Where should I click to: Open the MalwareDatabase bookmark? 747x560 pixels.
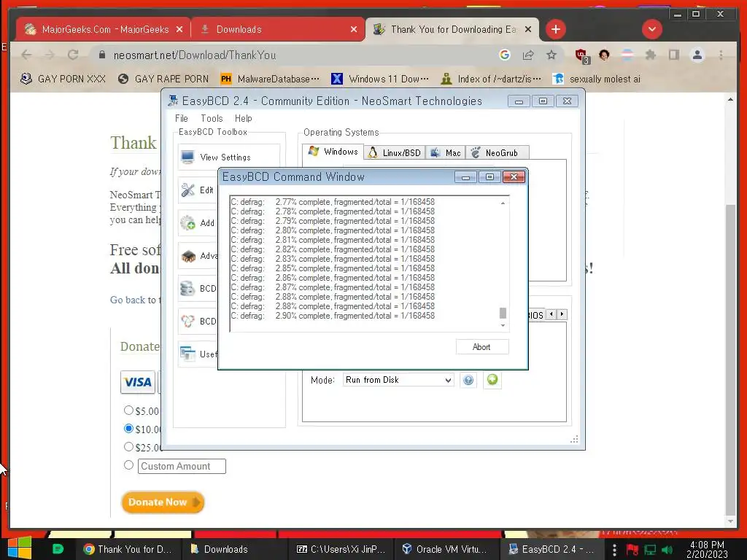(270, 79)
